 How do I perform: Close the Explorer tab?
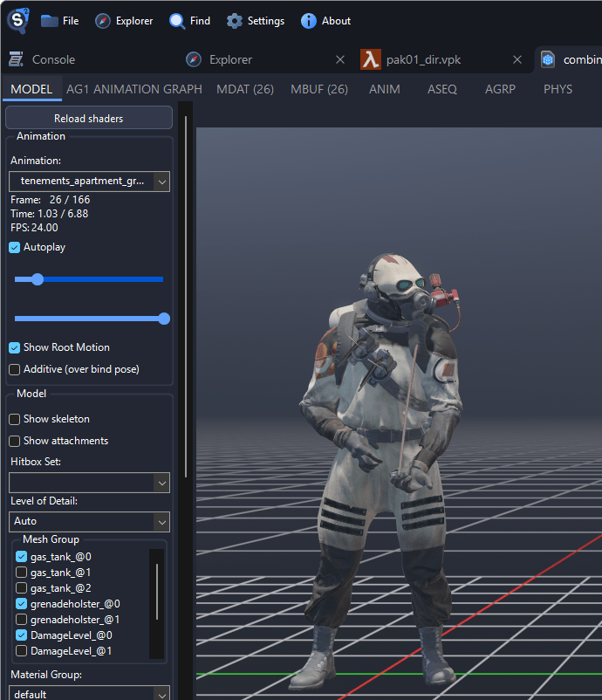[340, 59]
